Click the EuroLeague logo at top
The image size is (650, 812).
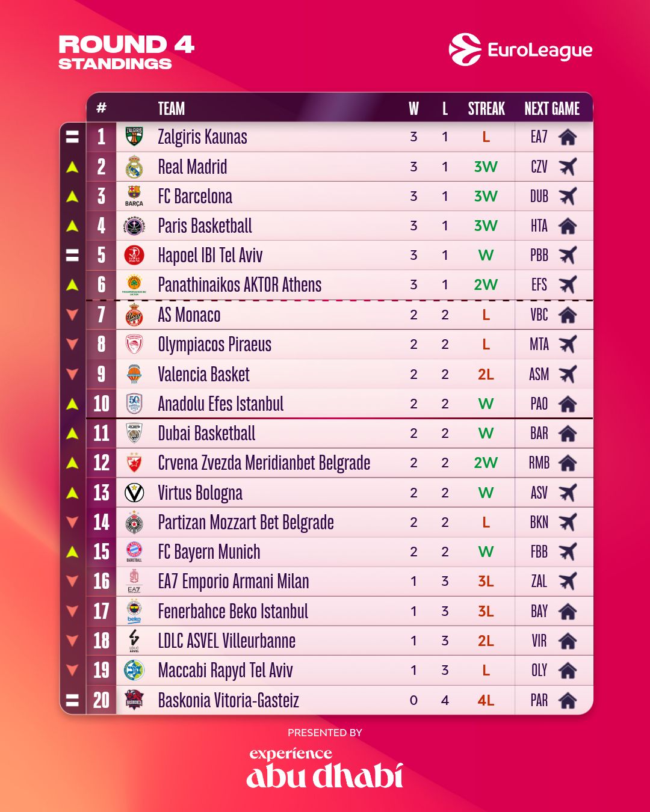521,50
